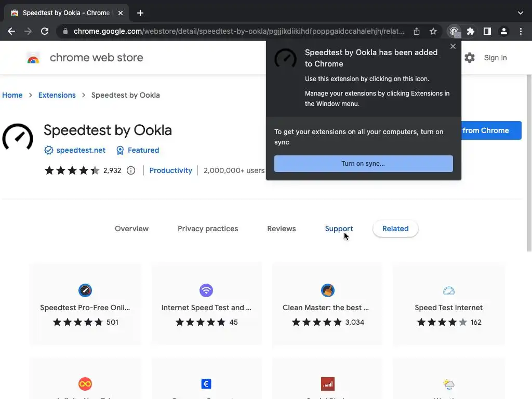Screen dimensions: 532x399
Task: Bookmark this page with star icon
Action: (x=433, y=31)
